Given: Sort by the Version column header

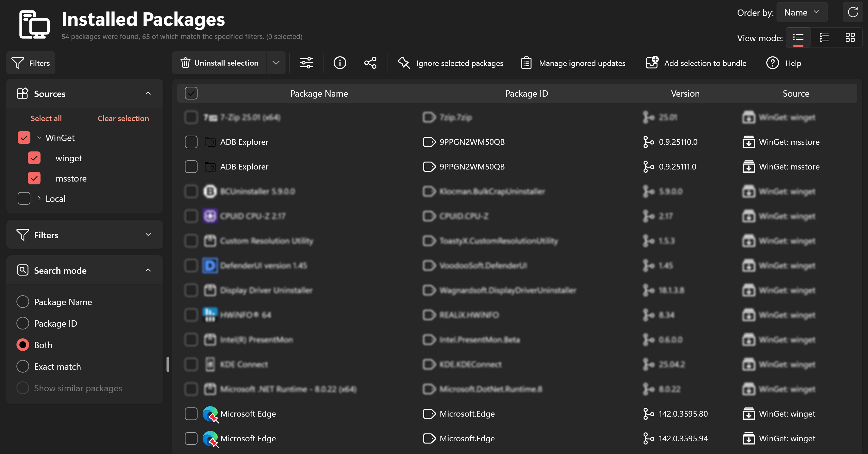Looking at the screenshot, I should tap(685, 93).
